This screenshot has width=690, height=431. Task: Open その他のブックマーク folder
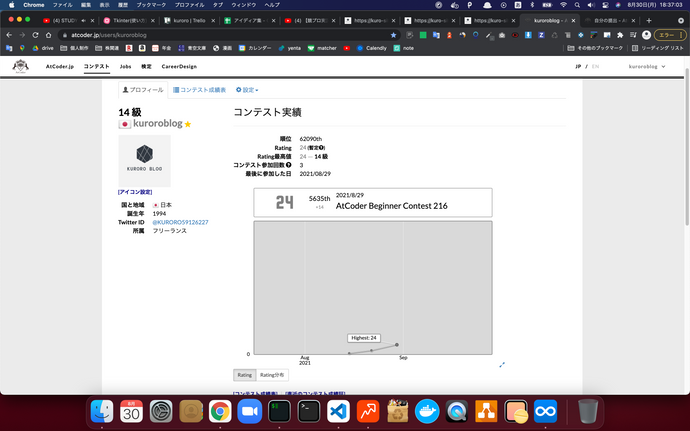[x=595, y=48]
